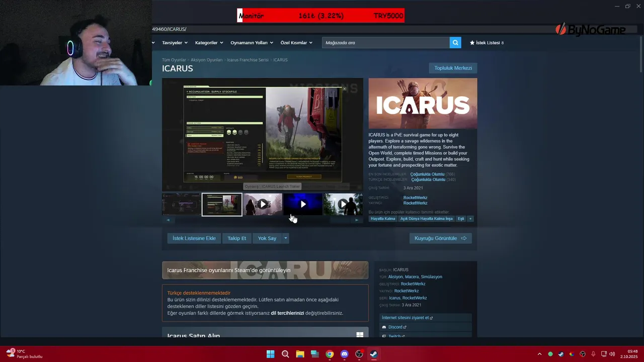The width and height of the screenshot is (644, 362).
Task: Focus the Mağazada ara search field
Action: click(x=385, y=43)
